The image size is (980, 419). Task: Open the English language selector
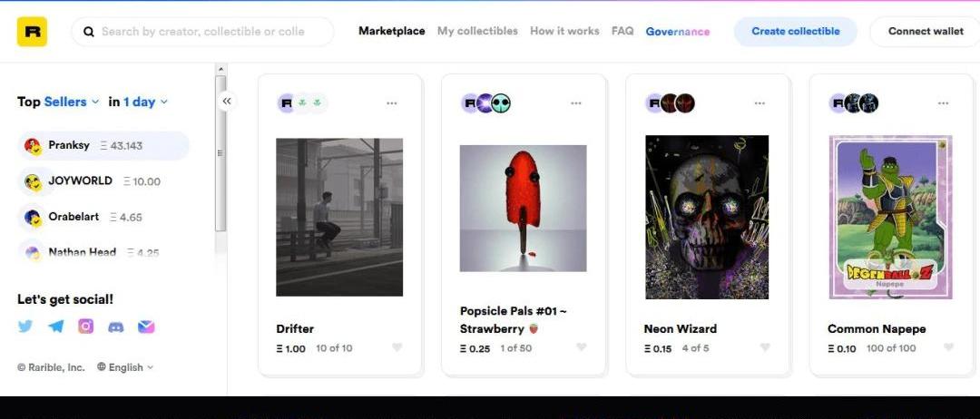(x=125, y=367)
